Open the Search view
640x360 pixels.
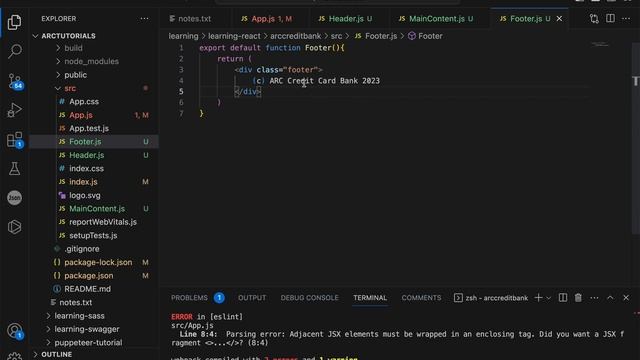(x=15, y=51)
